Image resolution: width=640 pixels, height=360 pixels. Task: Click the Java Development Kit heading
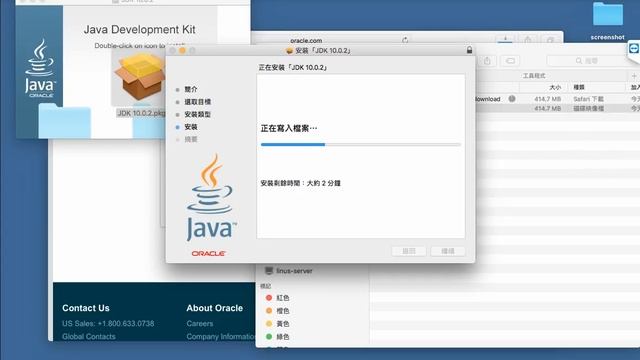tap(140, 29)
